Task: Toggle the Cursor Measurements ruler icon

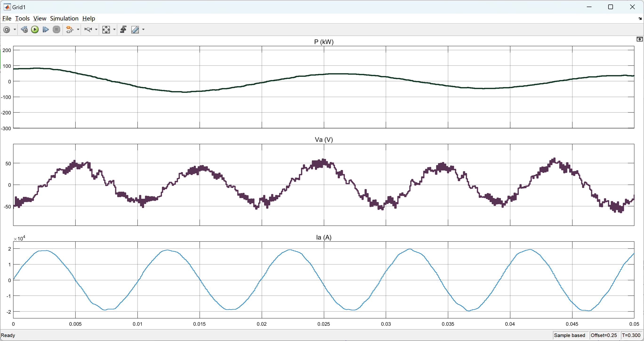Action: [x=135, y=29]
